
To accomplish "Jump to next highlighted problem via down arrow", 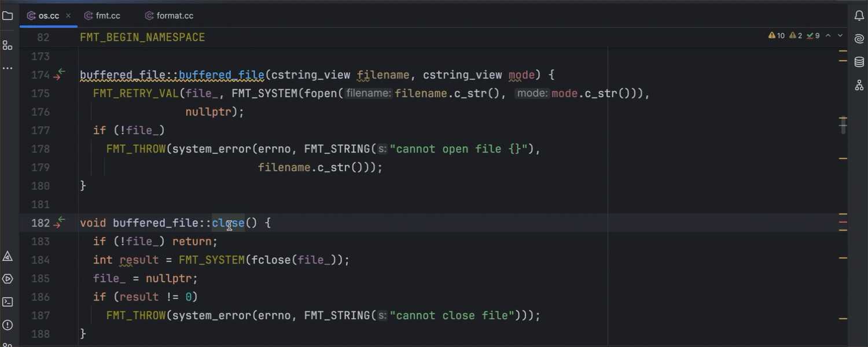I will 841,36.
